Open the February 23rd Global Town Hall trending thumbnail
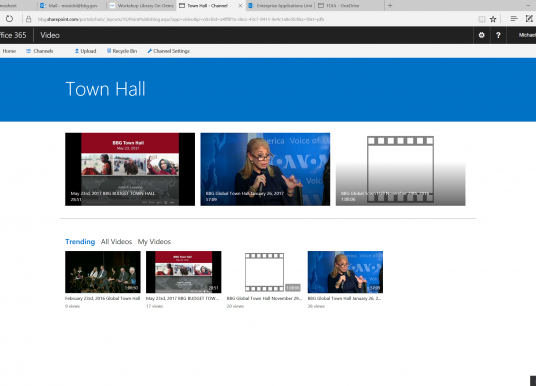The width and height of the screenshot is (536, 386). pos(103,272)
